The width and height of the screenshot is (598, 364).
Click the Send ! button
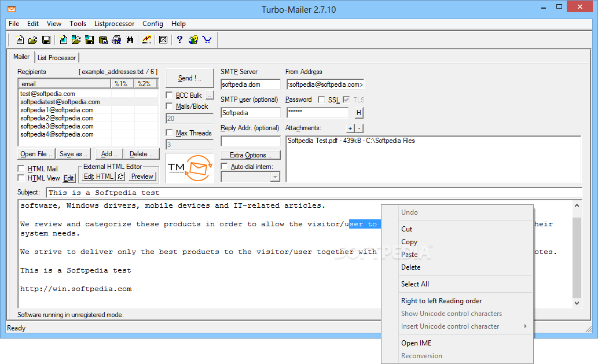coord(190,78)
